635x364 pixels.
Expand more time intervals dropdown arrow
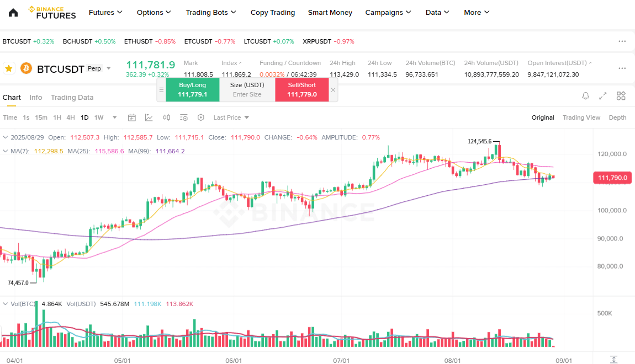click(x=115, y=117)
